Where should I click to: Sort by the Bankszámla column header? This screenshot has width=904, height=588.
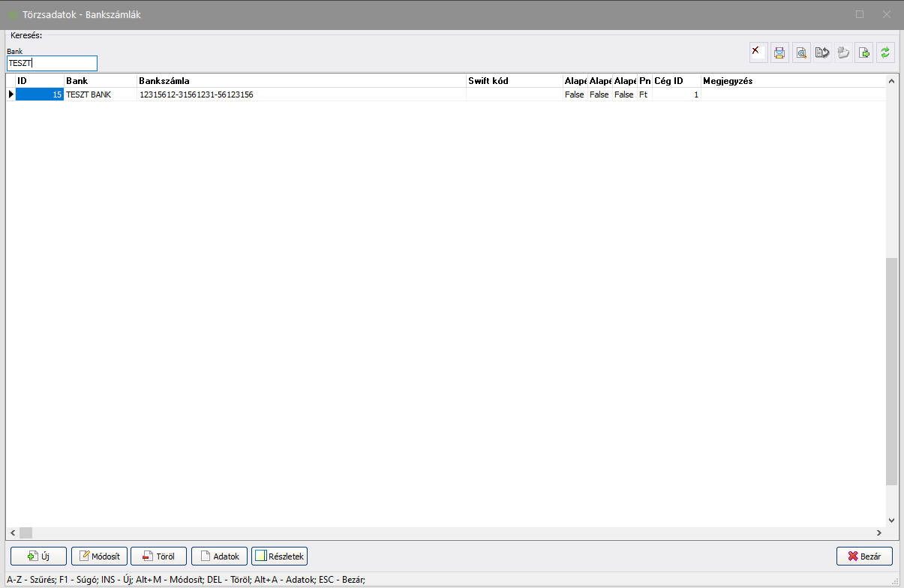pyautogui.click(x=300, y=81)
